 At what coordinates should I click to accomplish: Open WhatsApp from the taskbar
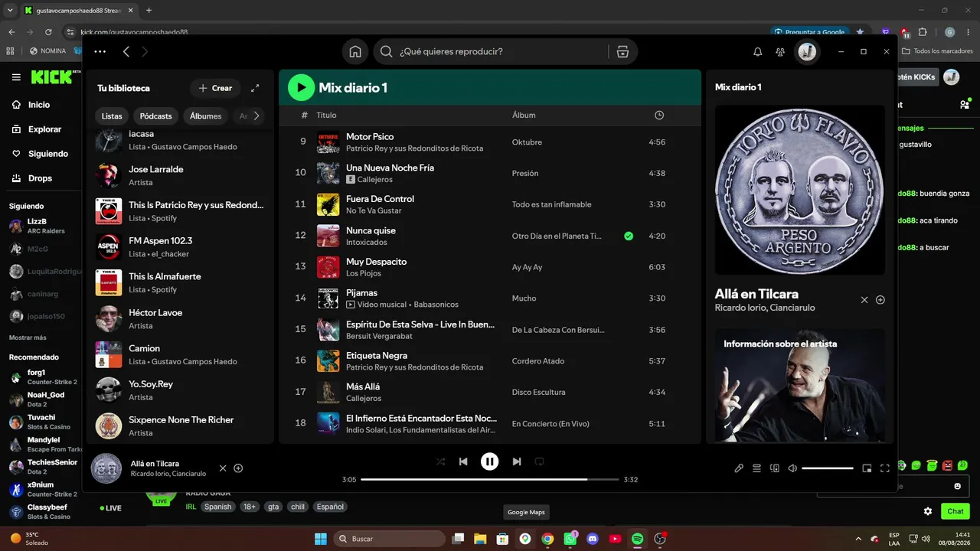pyautogui.click(x=570, y=539)
